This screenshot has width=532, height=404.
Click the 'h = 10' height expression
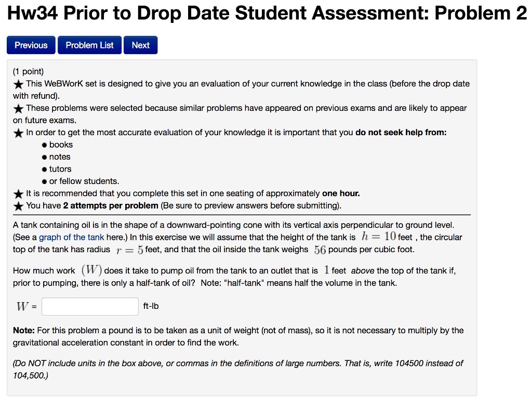[x=378, y=237]
